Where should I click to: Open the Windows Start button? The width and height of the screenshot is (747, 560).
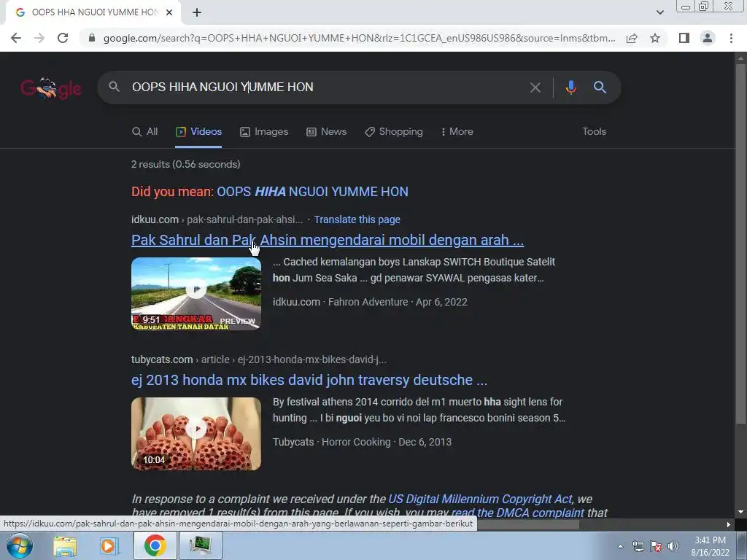coord(20,545)
